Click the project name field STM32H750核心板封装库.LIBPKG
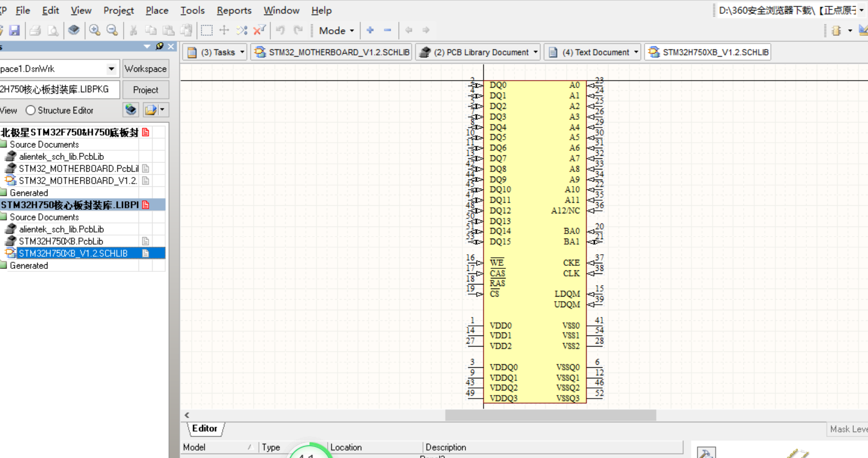Screen dimensions: 868x458 [x=59, y=90]
